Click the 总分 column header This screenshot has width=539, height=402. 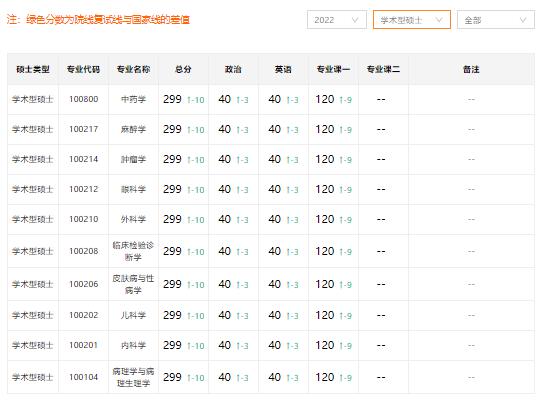[x=183, y=69]
